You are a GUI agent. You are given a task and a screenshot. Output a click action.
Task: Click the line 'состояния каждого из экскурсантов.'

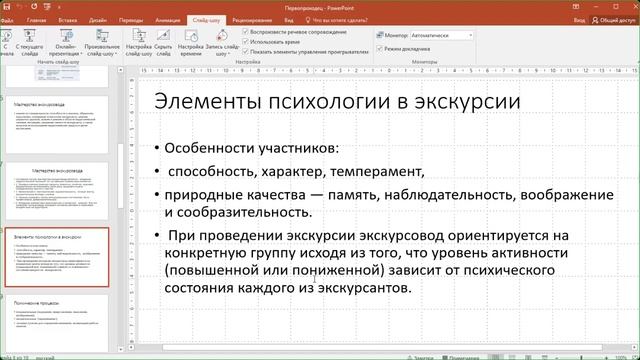tap(288, 288)
